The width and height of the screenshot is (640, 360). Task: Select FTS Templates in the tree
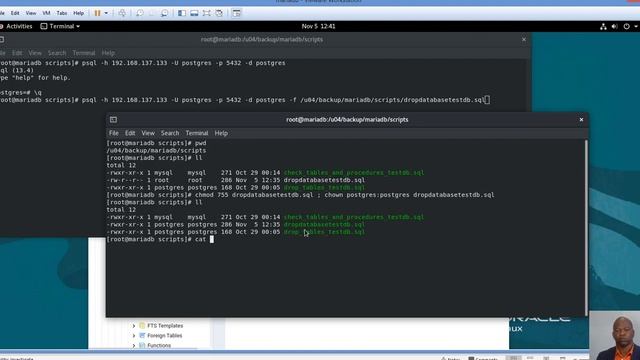click(165, 326)
